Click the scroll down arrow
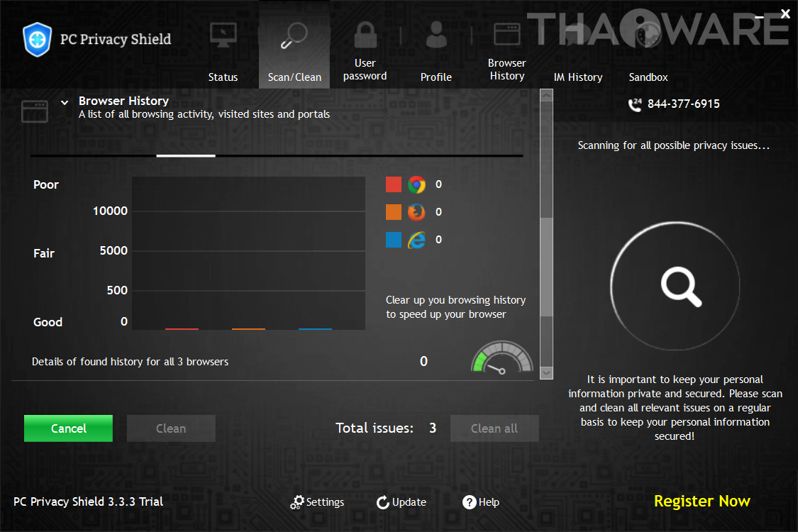The height and width of the screenshot is (532, 798). click(x=547, y=373)
